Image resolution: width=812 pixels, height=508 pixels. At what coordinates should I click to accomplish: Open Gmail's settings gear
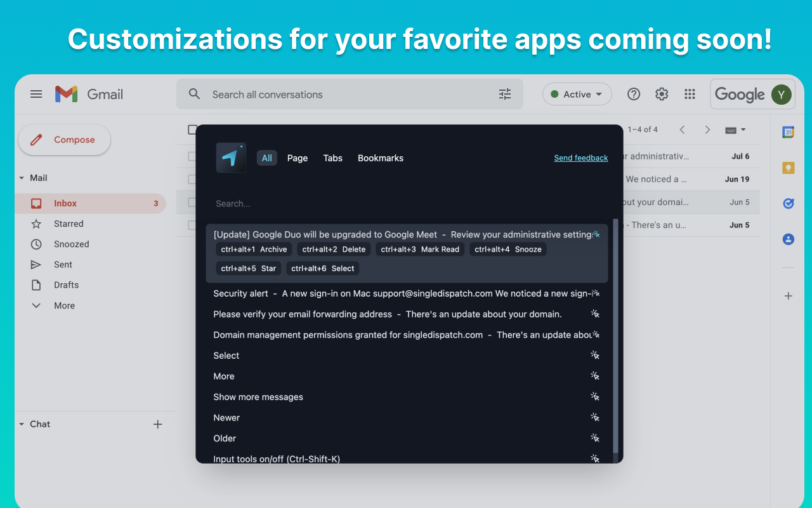(662, 93)
